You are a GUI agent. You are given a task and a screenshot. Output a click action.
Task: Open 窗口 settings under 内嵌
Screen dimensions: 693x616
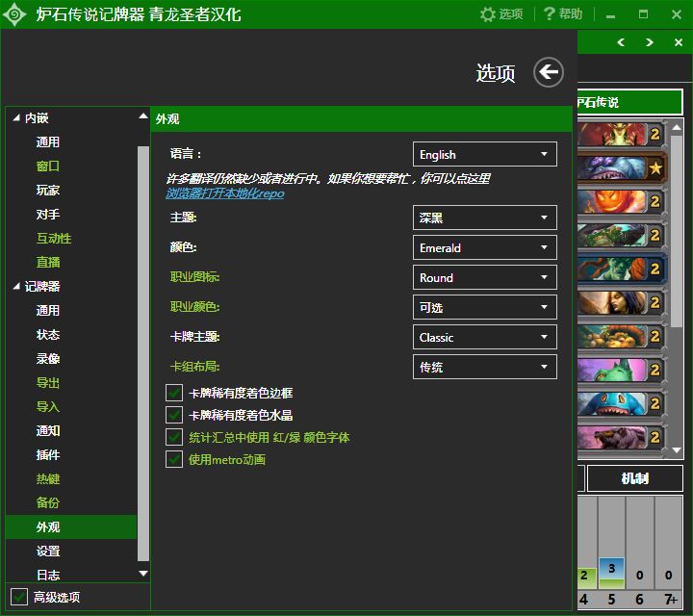(x=48, y=167)
